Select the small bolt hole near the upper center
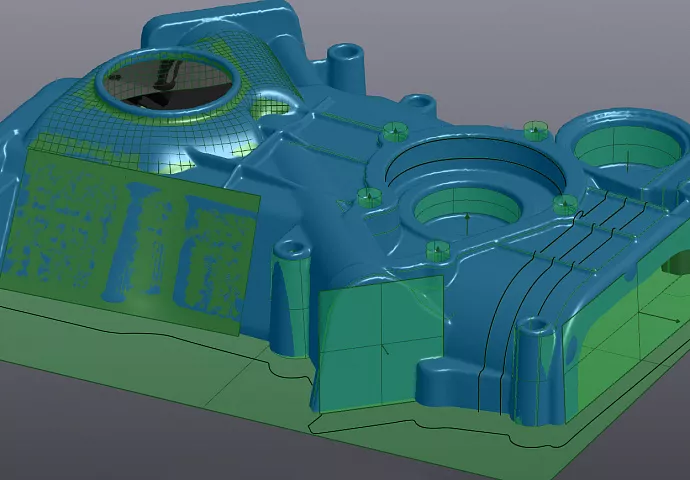Viewport: 690px width, 480px height. click(420, 102)
